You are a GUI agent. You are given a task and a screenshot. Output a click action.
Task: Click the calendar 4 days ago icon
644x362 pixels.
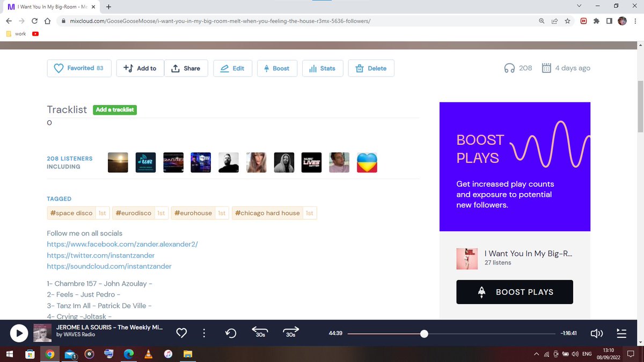point(546,68)
